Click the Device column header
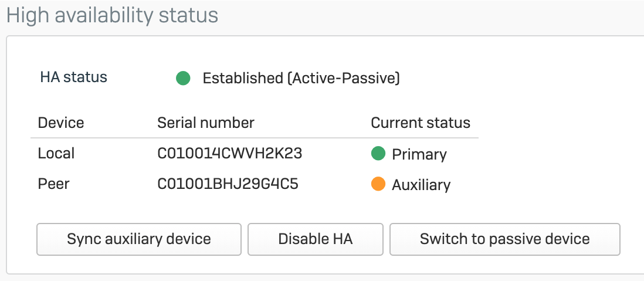 tap(61, 123)
